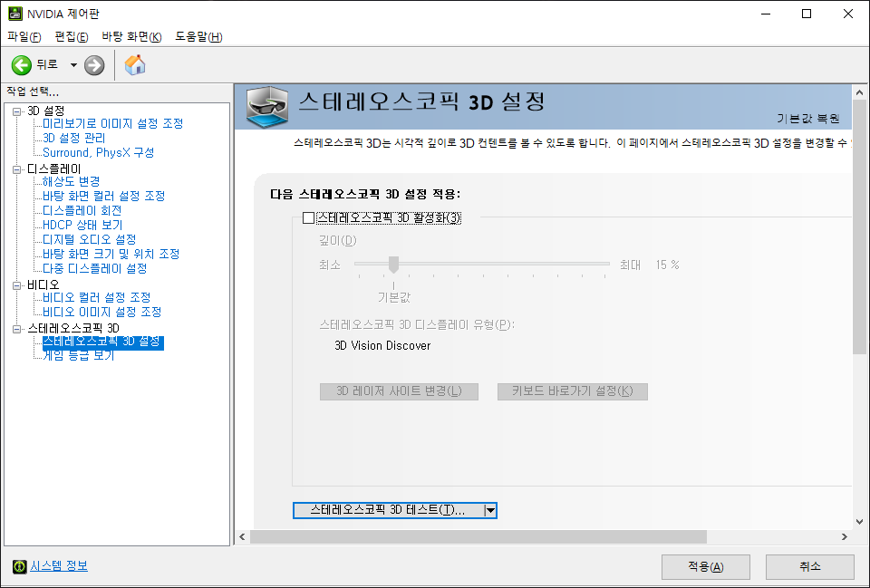Click the 3D Vision Discover display type

click(382, 345)
